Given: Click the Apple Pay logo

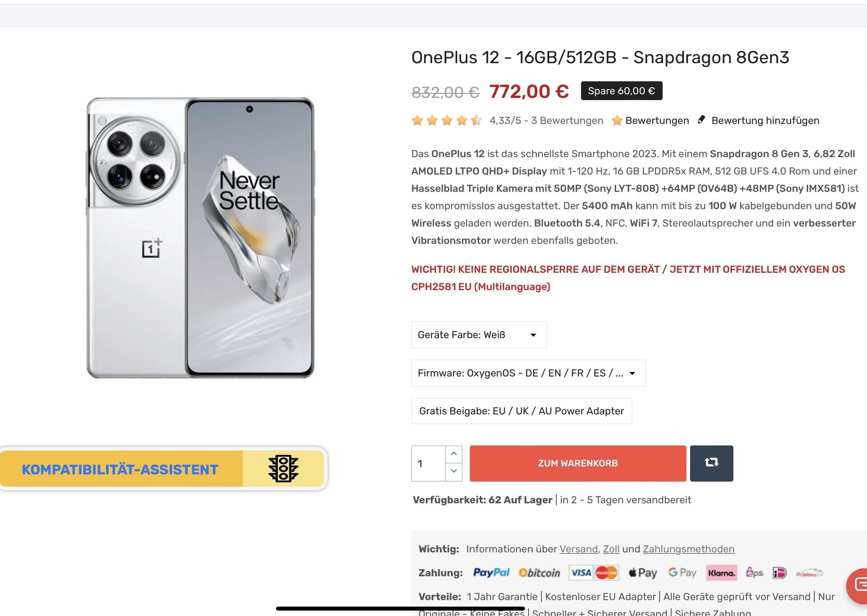Looking at the screenshot, I should [643, 573].
